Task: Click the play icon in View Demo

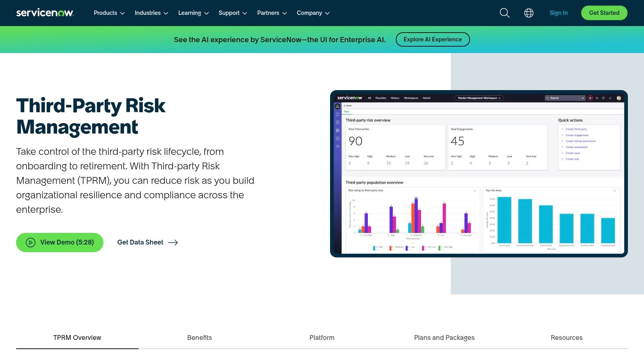Action: point(31,243)
